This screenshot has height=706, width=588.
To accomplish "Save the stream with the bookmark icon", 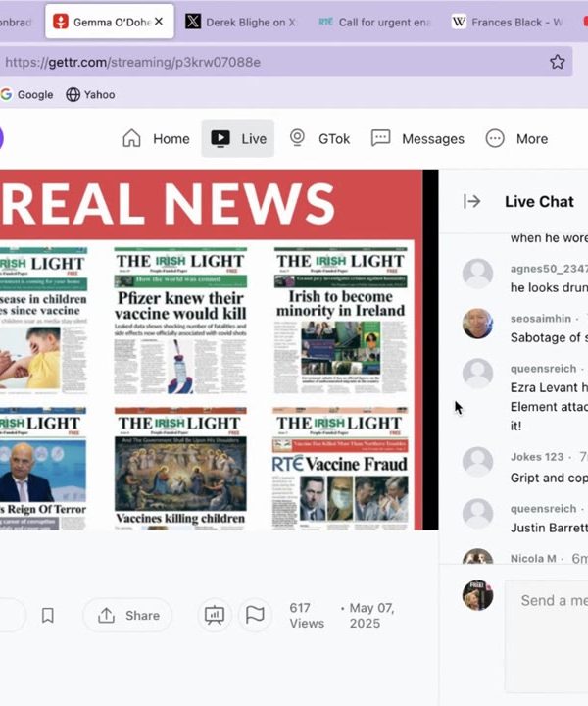I will (48, 615).
